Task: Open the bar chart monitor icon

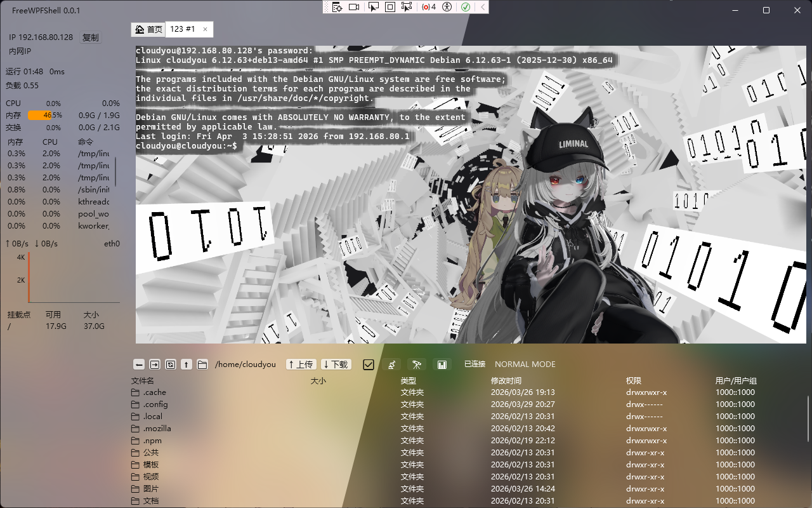Action: click(x=442, y=364)
